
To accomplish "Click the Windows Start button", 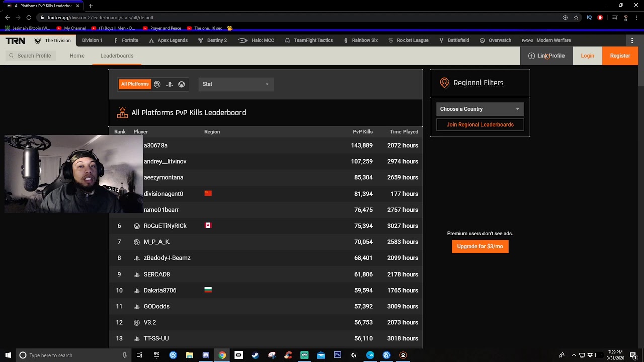I will click(8, 355).
